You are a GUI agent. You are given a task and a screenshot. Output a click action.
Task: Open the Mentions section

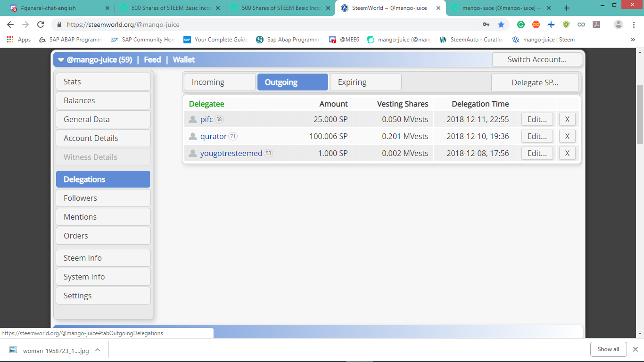[x=103, y=217]
